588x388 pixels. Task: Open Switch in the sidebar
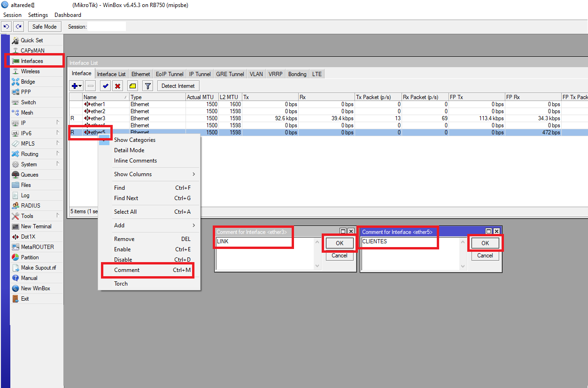37,102
